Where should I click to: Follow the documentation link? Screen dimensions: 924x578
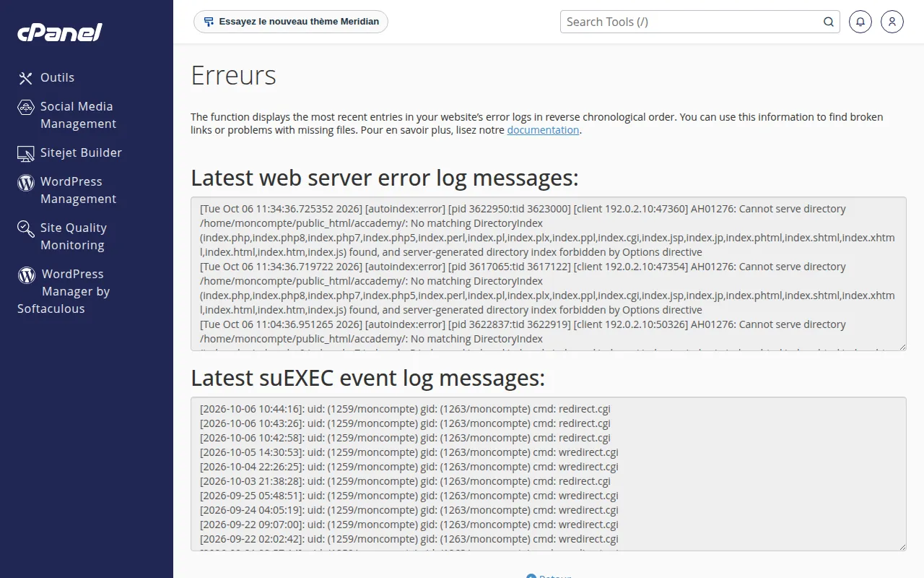[x=543, y=130]
